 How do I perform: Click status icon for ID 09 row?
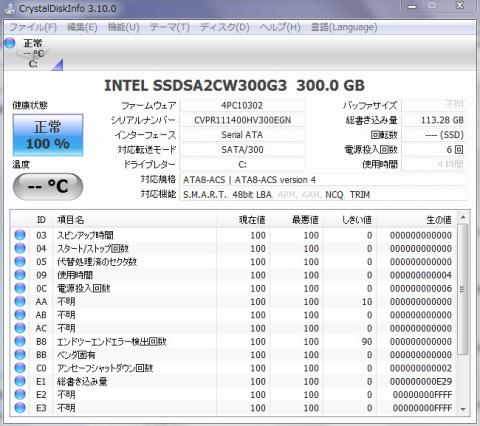tap(20, 275)
